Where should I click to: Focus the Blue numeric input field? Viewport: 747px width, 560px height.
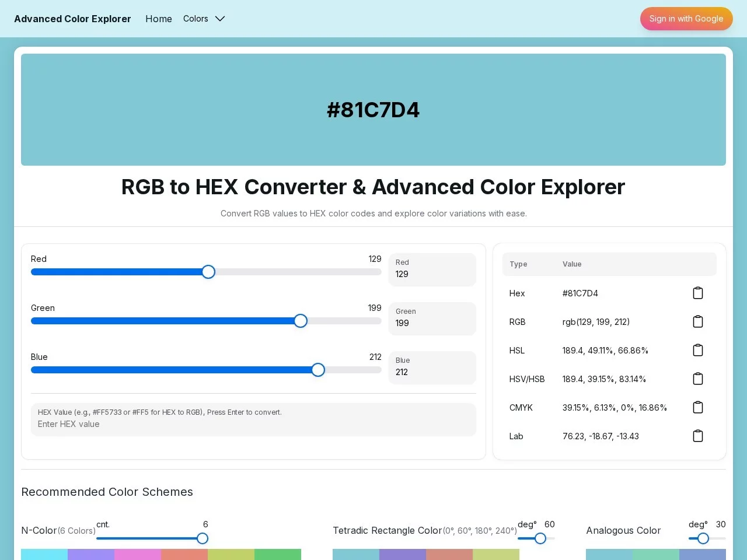pyautogui.click(x=432, y=372)
